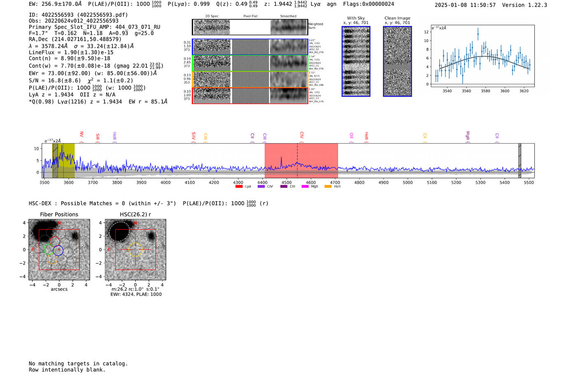Open the Gaussian line fit plot
Image resolution: width=576 pixels, height=392 pixels.
[482, 56]
